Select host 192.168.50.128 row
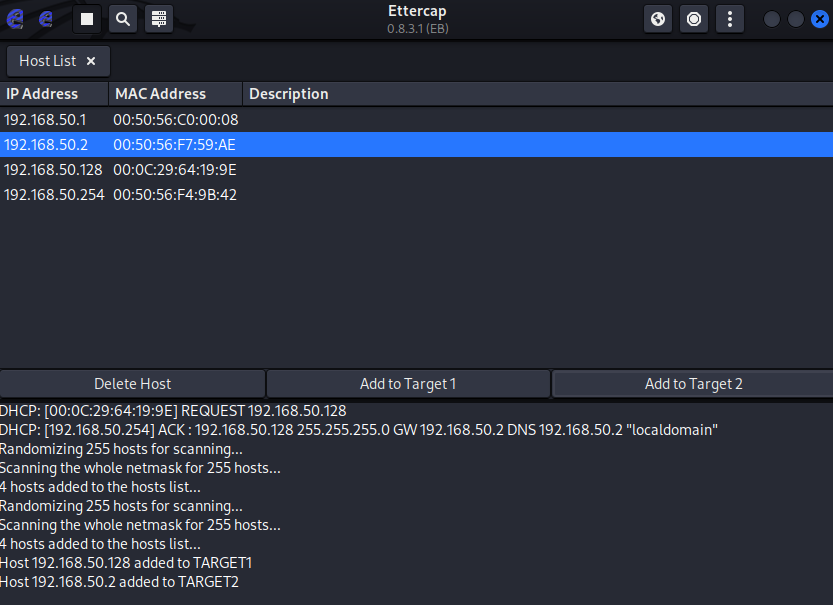The image size is (833, 605). tap(416, 169)
